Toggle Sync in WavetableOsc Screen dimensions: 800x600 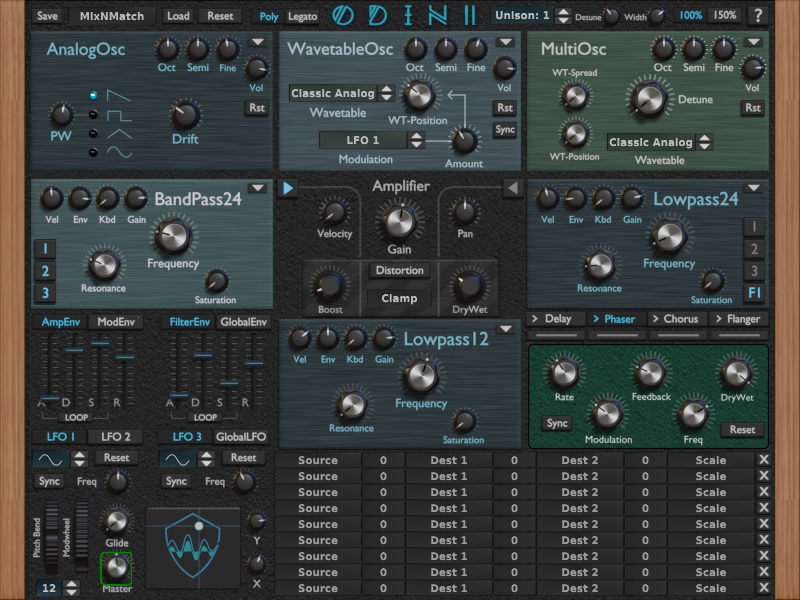tap(505, 130)
